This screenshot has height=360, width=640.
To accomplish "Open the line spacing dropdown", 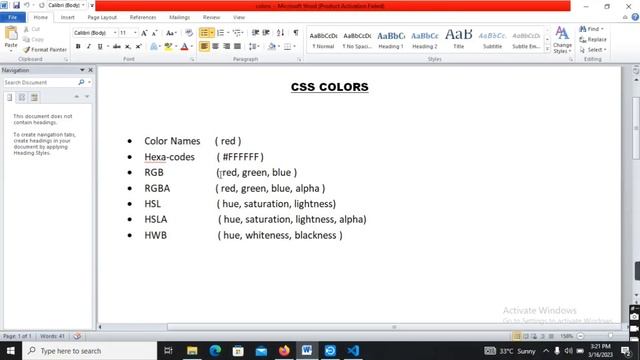I will [x=254, y=47].
